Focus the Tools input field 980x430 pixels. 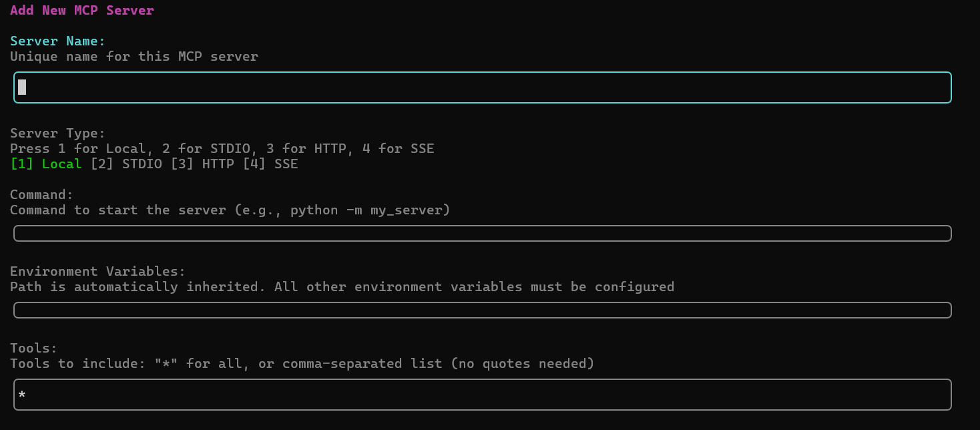point(482,395)
